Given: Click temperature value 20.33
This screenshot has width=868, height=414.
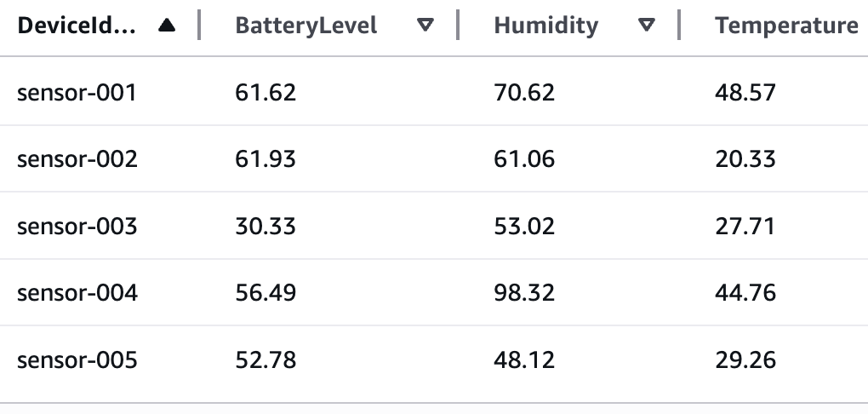Looking at the screenshot, I should coord(745,159).
